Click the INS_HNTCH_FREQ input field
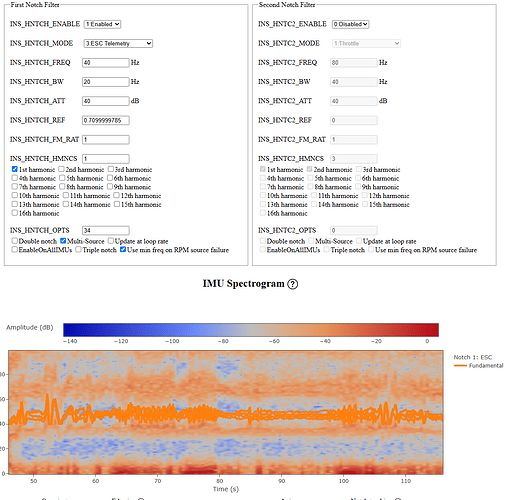The width and height of the screenshot is (512, 500). [x=106, y=63]
